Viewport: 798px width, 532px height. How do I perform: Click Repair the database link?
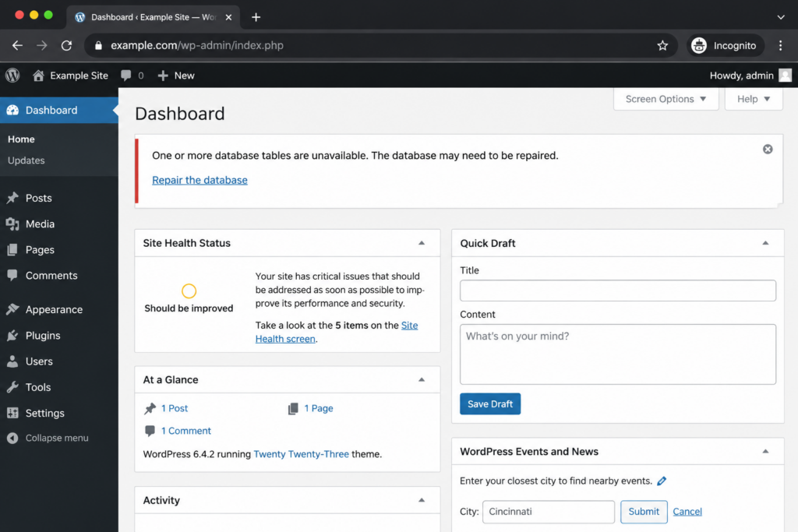click(199, 180)
